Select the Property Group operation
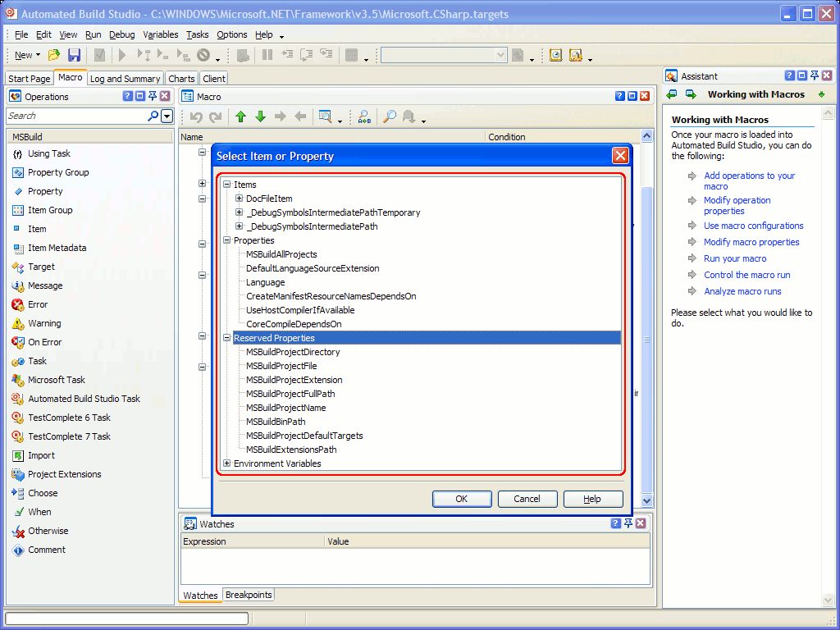 point(58,172)
